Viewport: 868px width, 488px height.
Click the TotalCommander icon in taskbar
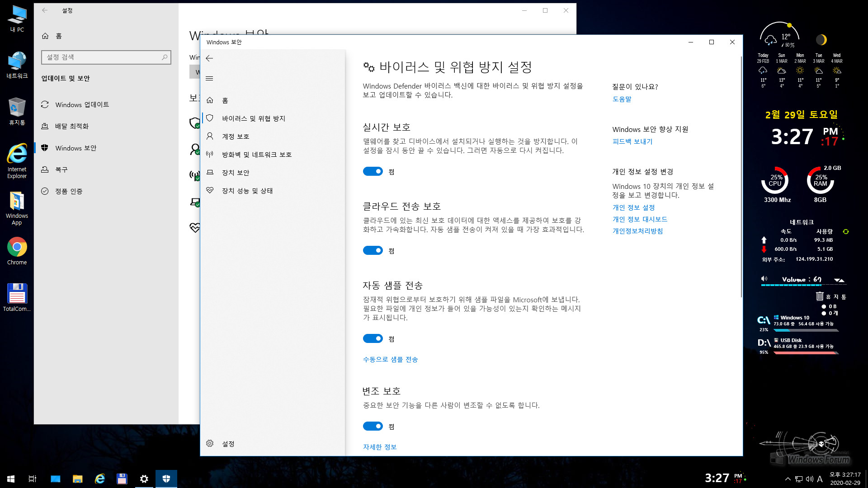pos(122,479)
